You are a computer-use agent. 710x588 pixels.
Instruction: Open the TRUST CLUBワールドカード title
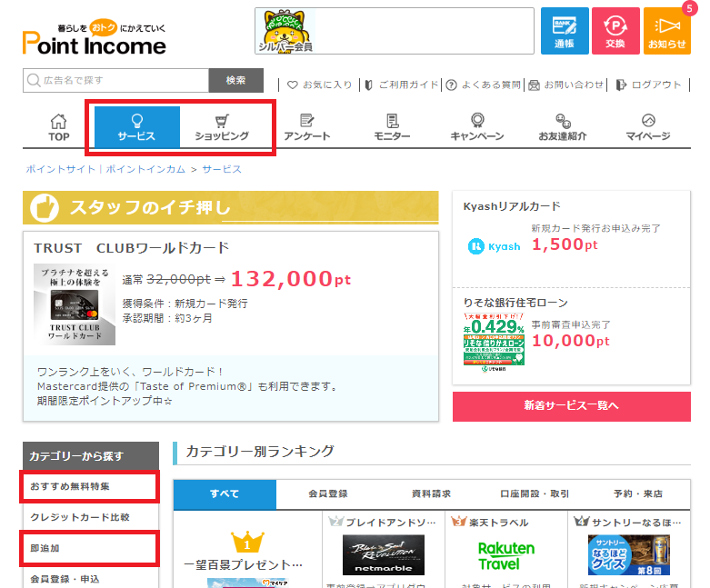click(131, 248)
